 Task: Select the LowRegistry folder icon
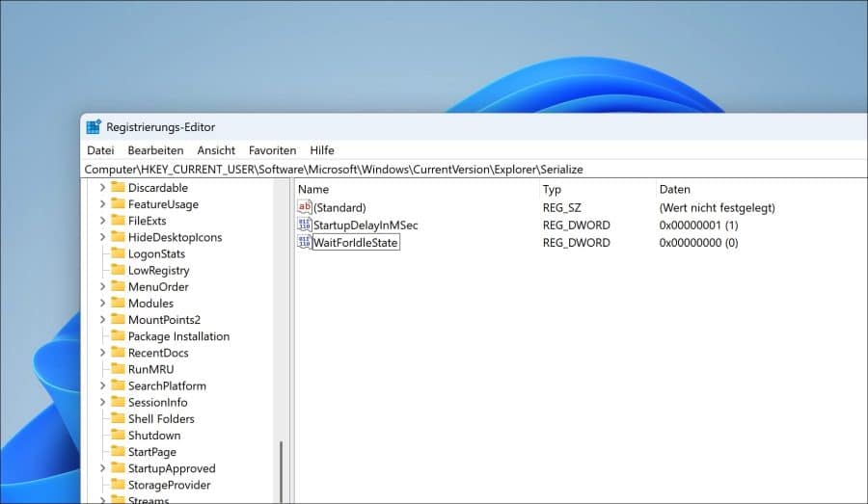(118, 270)
